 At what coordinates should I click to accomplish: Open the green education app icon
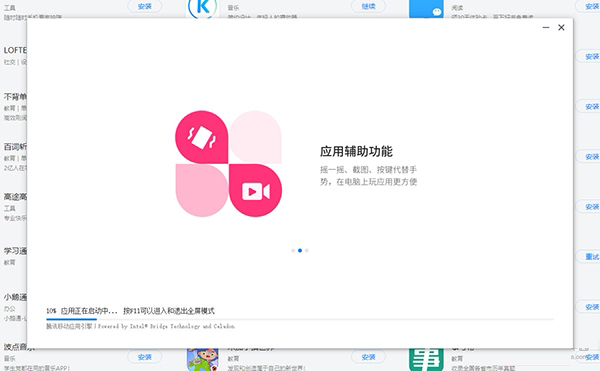pyautogui.click(x=426, y=360)
